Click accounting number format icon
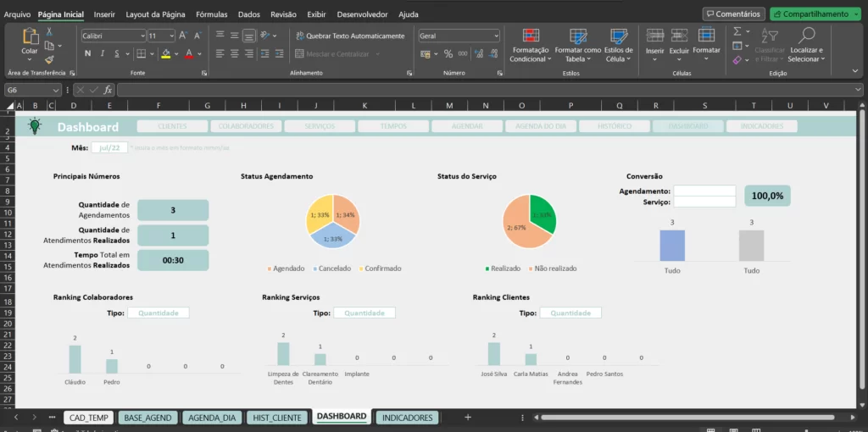Screen dimensions: 868x432 [x=426, y=53]
